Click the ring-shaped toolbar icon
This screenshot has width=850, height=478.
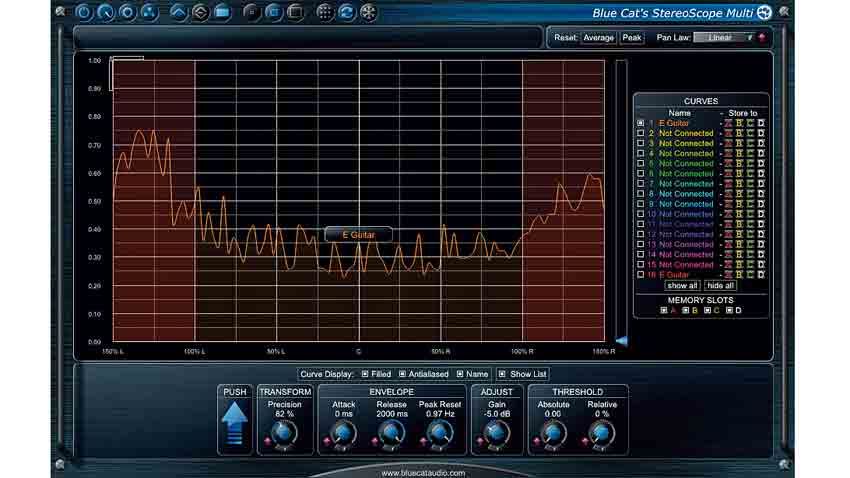[127, 12]
